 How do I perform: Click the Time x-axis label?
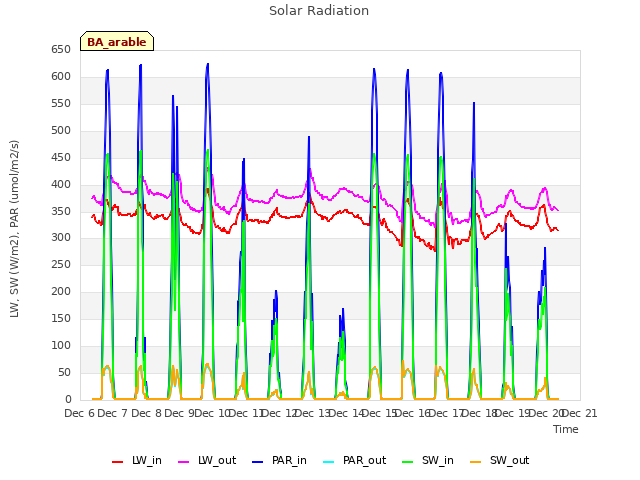[x=566, y=429]
